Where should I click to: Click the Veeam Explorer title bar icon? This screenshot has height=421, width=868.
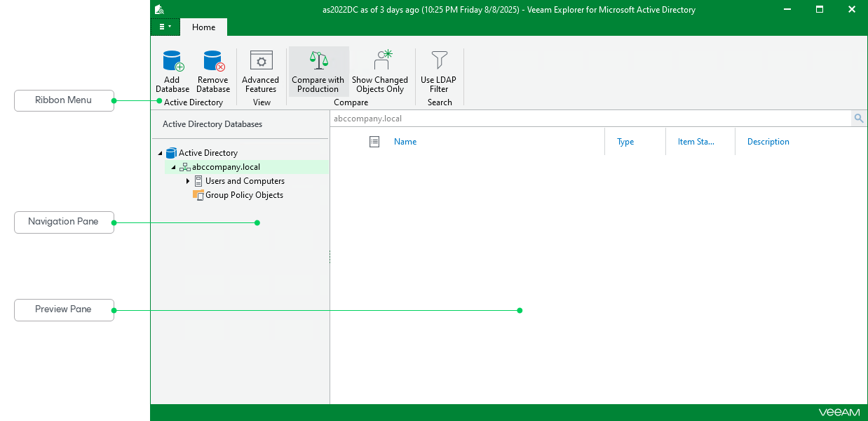158,9
